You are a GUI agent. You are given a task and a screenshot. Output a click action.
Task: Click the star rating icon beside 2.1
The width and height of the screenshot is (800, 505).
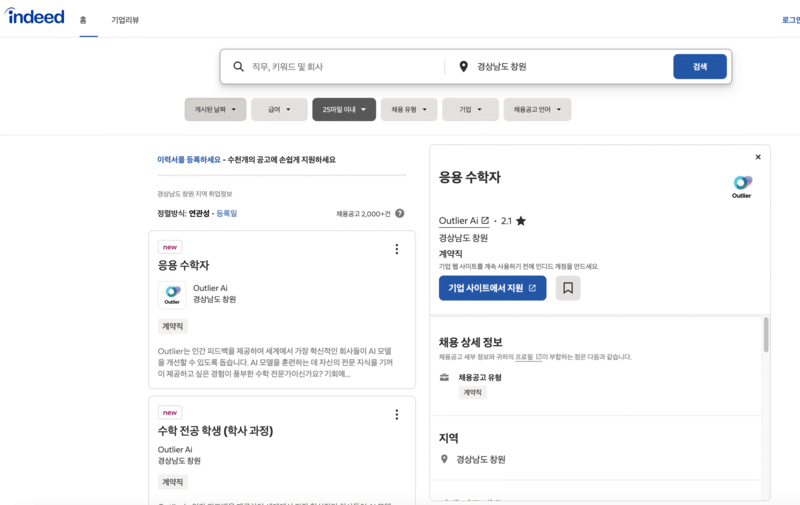tap(520, 221)
